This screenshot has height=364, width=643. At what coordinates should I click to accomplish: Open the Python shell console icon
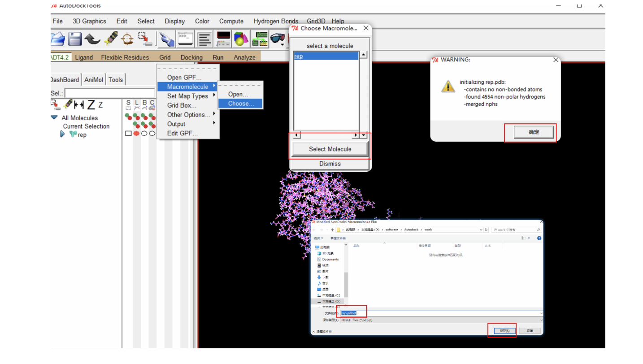click(186, 39)
